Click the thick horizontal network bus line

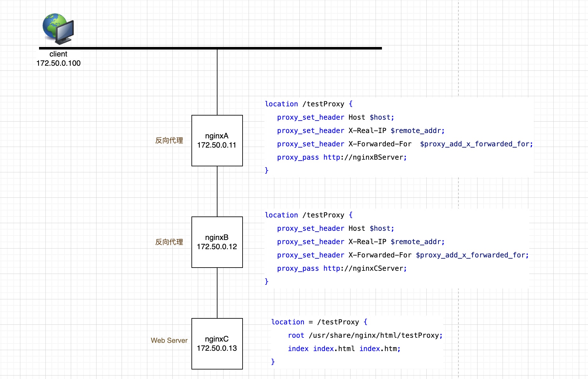pos(210,48)
